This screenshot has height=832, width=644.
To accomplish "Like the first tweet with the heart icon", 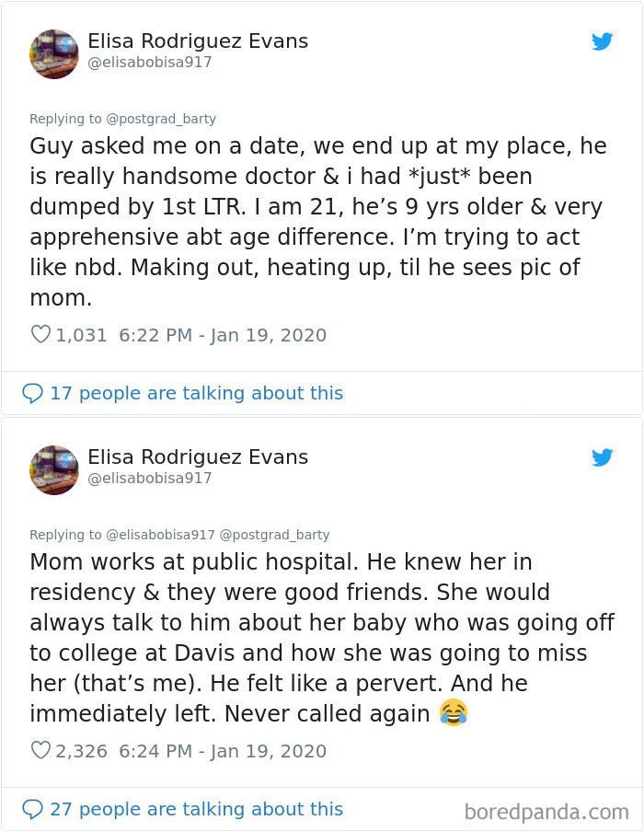I will coord(40,334).
